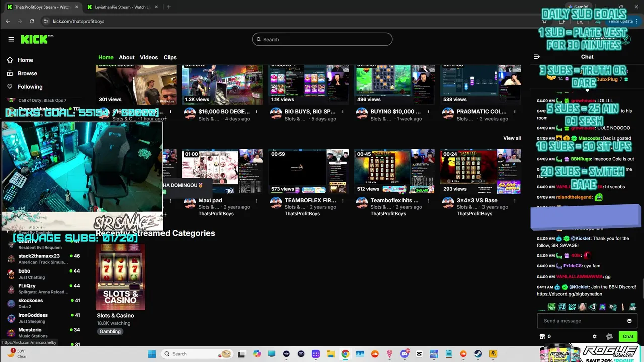Open the 'Maxi pad' clip thumbnail
This screenshot has width=644, height=362.
[x=222, y=171]
